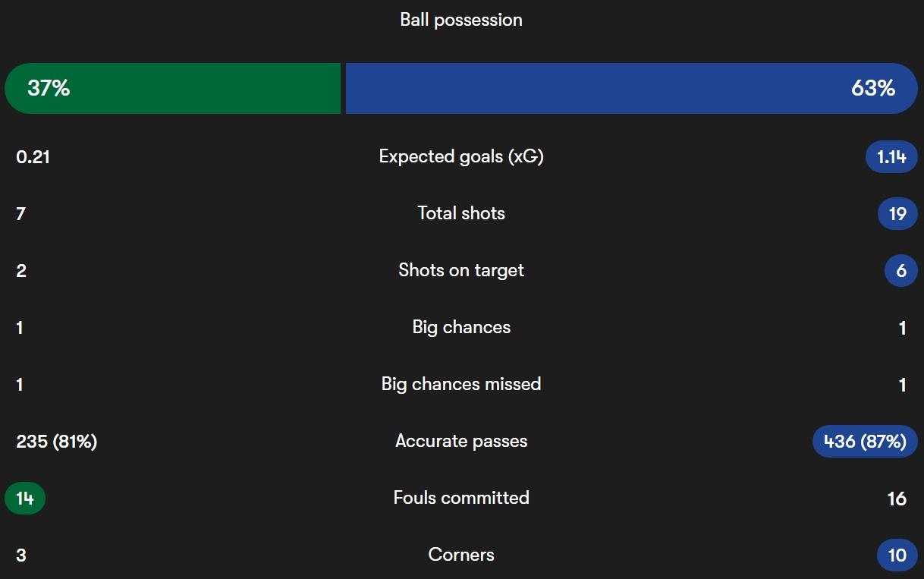The image size is (924, 579).
Task: Click the 235 (81%) passes value
Action: [x=57, y=442]
